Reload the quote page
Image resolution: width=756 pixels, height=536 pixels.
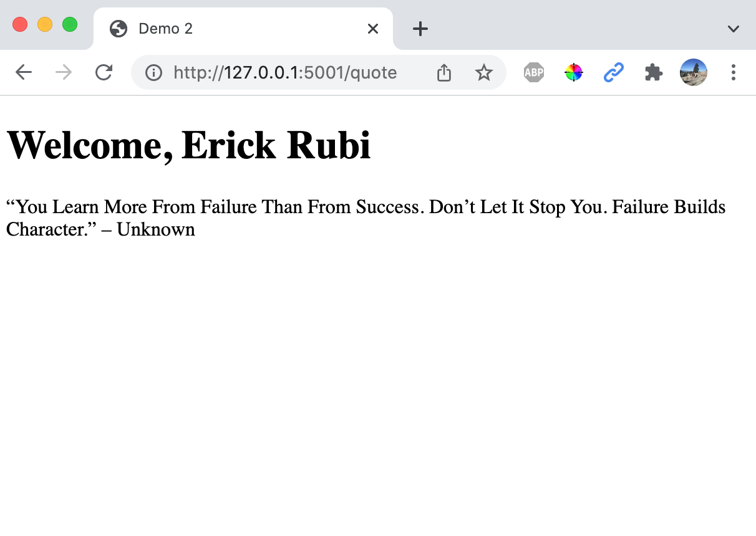pyautogui.click(x=104, y=73)
